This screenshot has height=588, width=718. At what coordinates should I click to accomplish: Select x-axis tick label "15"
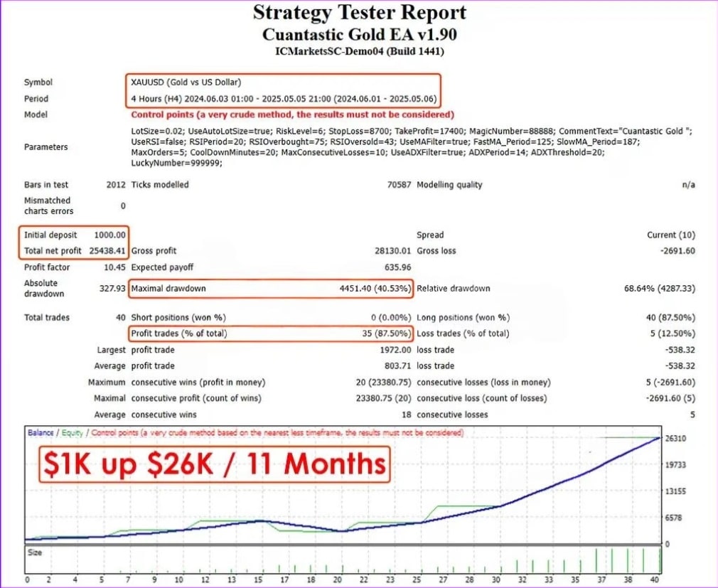tap(258, 580)
